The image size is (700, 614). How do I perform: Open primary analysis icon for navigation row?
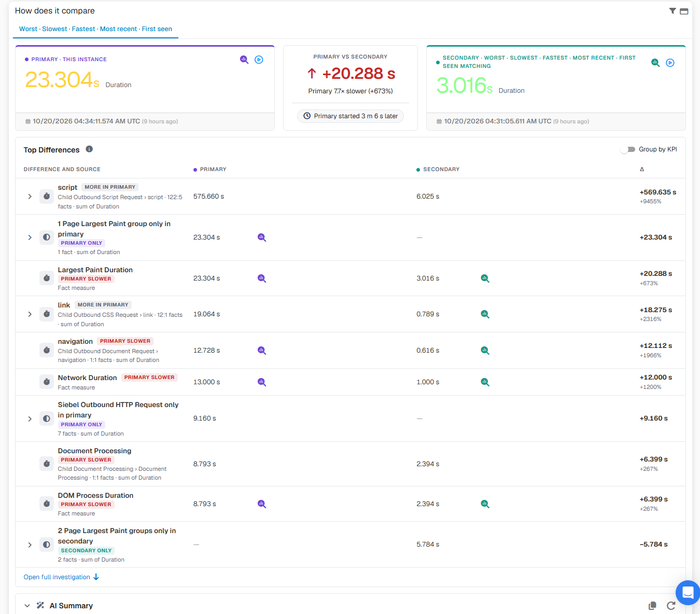262,351
